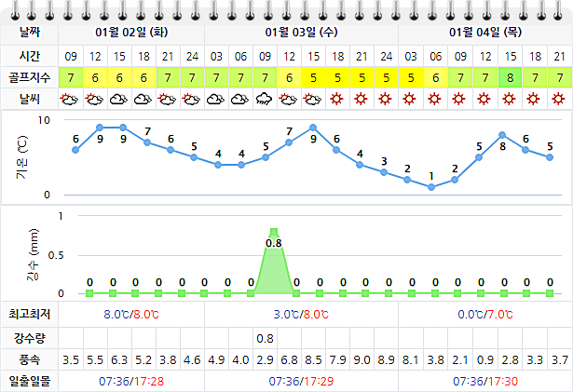The image size is (573, 392).
Task: Click the 07:36/17:30 sunrise sunset value
Action: click(485, 382)
